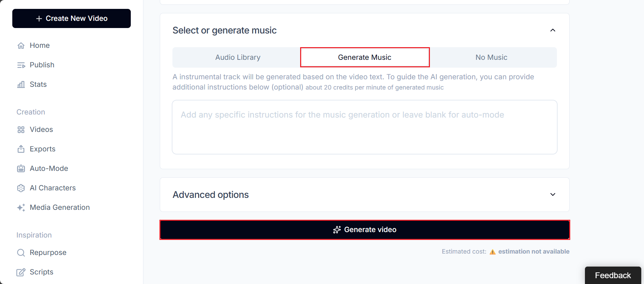The image size is (644, 284).
Task: Switch to the Audio Library tab
Action: pos(238,57)
